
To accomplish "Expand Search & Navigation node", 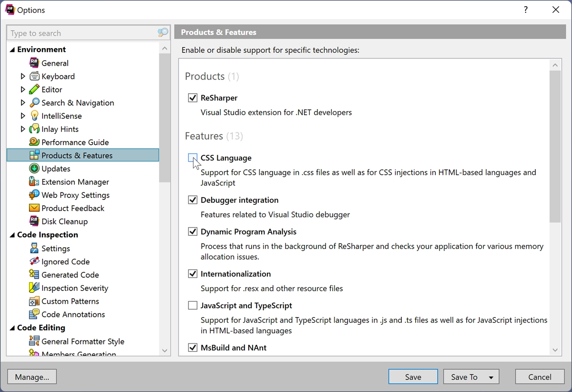I will (23, 103).
